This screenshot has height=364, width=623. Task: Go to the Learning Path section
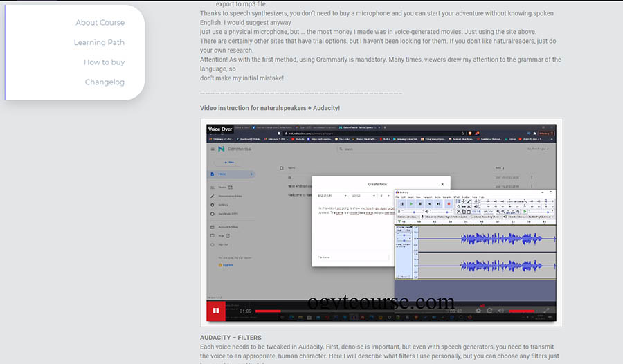click(99, 42)
